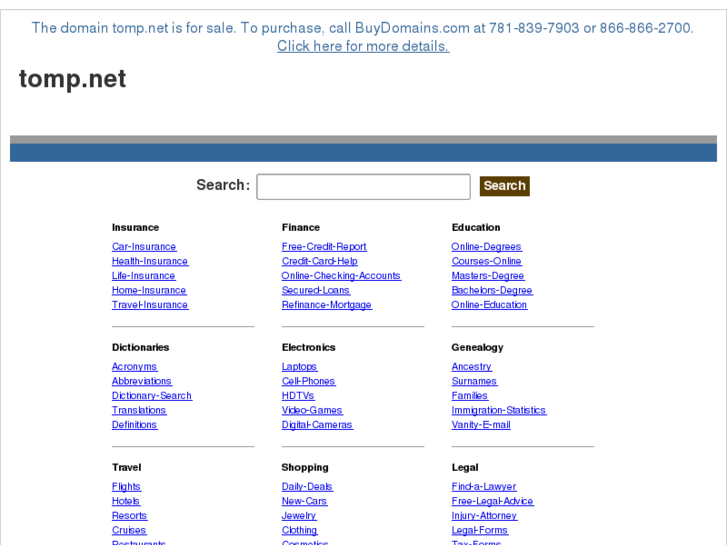Follow the Vanity-E-mail link

481,425
